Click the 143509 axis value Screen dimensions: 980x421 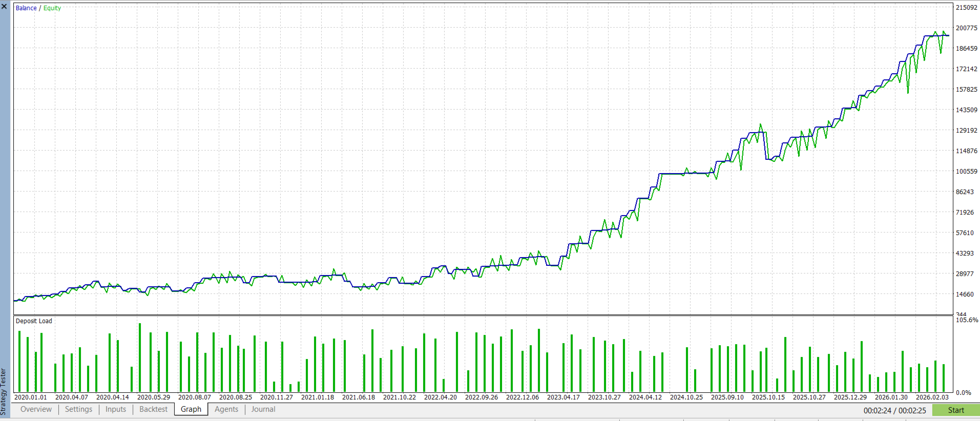(967, 110)
